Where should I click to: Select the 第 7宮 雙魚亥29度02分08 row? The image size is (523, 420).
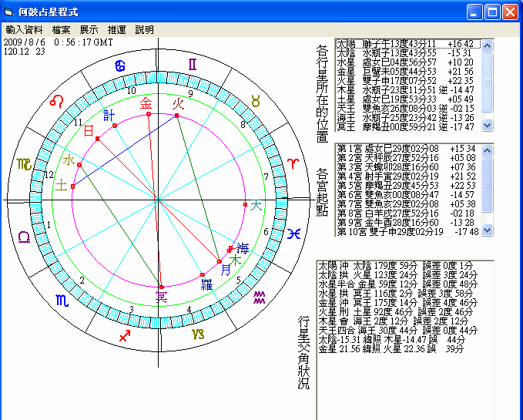point(408,203)
